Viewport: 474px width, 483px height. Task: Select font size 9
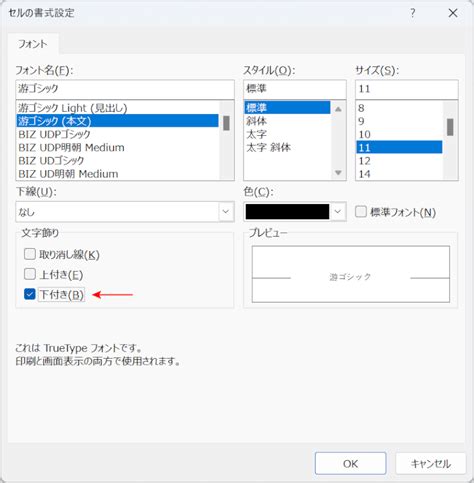(399, 121)
